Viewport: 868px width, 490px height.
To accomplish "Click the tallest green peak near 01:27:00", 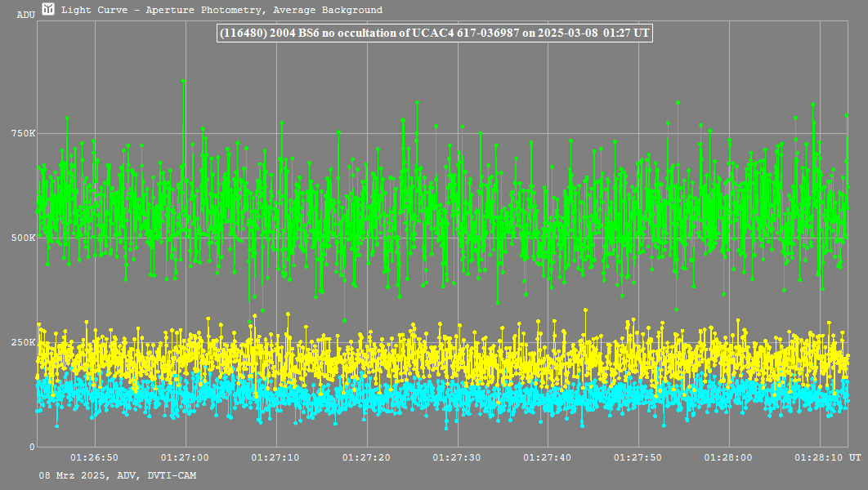I will coord(183,82).
